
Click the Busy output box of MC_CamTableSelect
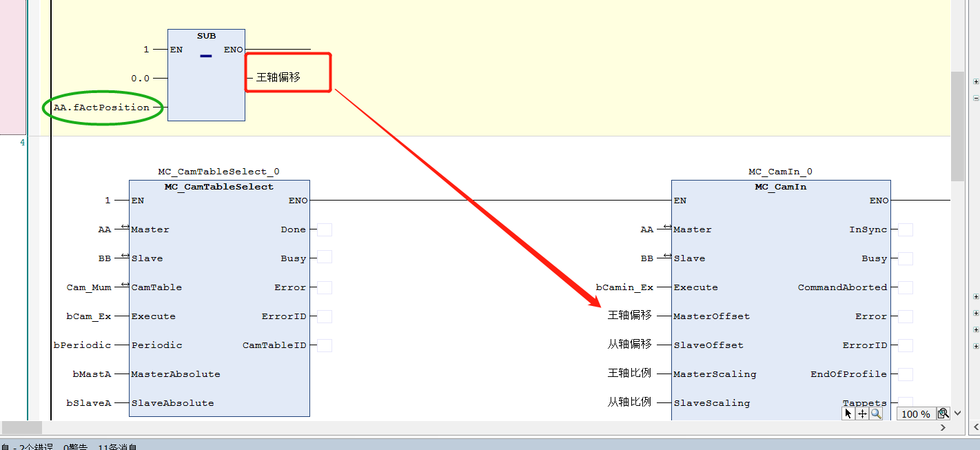click(x=325, y=258)
